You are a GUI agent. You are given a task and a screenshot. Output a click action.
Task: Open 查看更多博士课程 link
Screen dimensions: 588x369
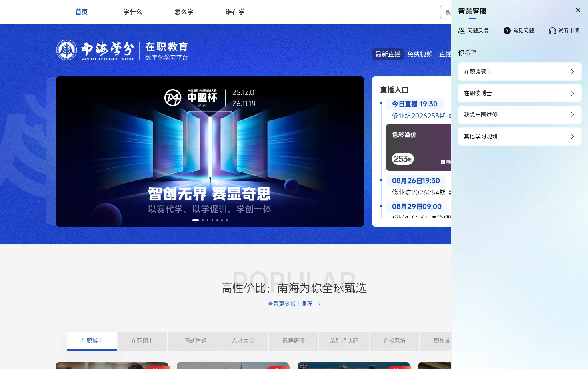[290, 304]
